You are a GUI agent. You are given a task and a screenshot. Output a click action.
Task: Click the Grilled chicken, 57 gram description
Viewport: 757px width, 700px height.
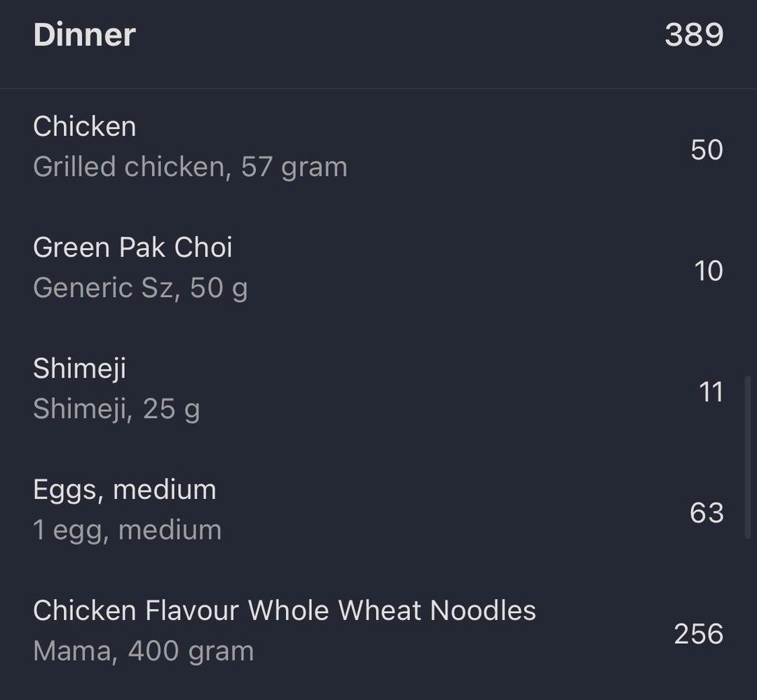pos(190,167)
